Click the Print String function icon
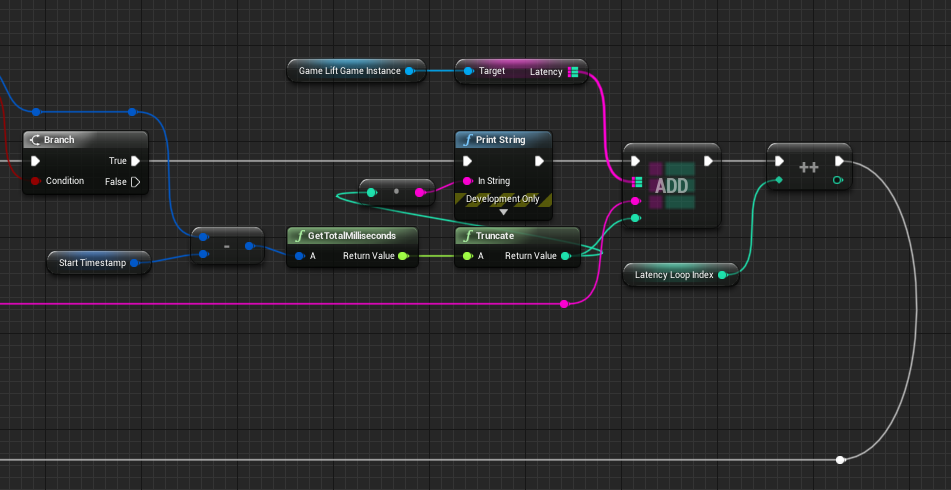 tap(467, 140)
